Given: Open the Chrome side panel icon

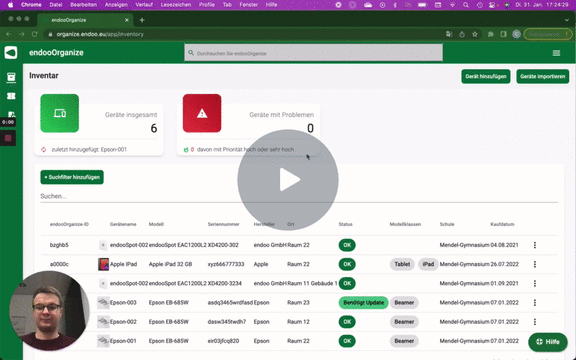Looking at the screenshot, I should coord(503,34).
